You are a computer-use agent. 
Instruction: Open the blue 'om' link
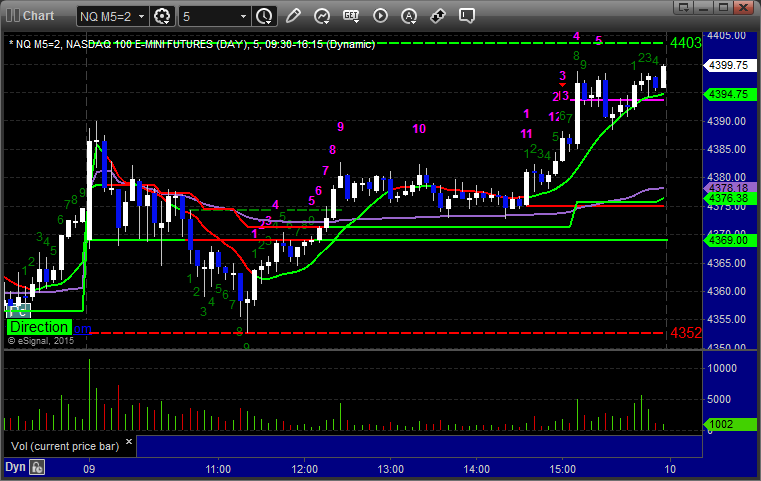[82, 329]
